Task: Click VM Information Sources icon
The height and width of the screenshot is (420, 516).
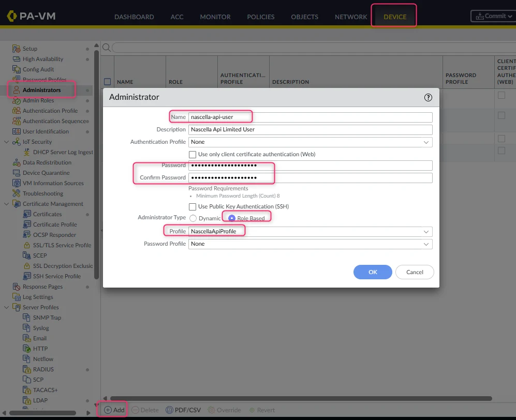Action: (16, 183)
